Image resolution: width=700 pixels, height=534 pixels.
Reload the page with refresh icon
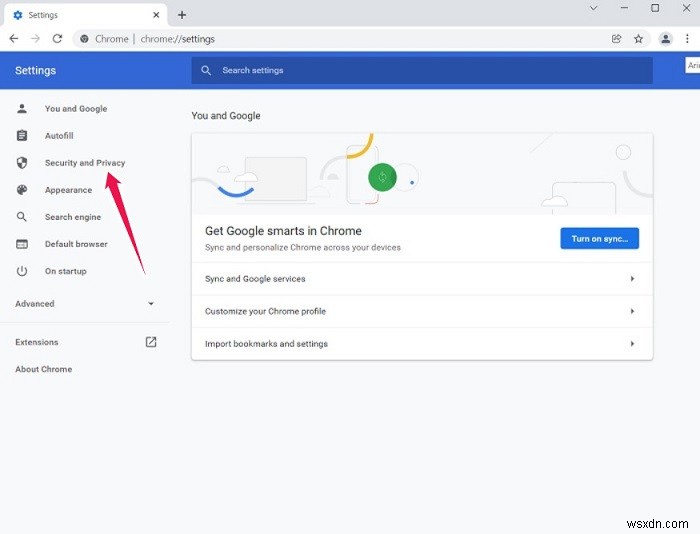(x=57, y=39)
